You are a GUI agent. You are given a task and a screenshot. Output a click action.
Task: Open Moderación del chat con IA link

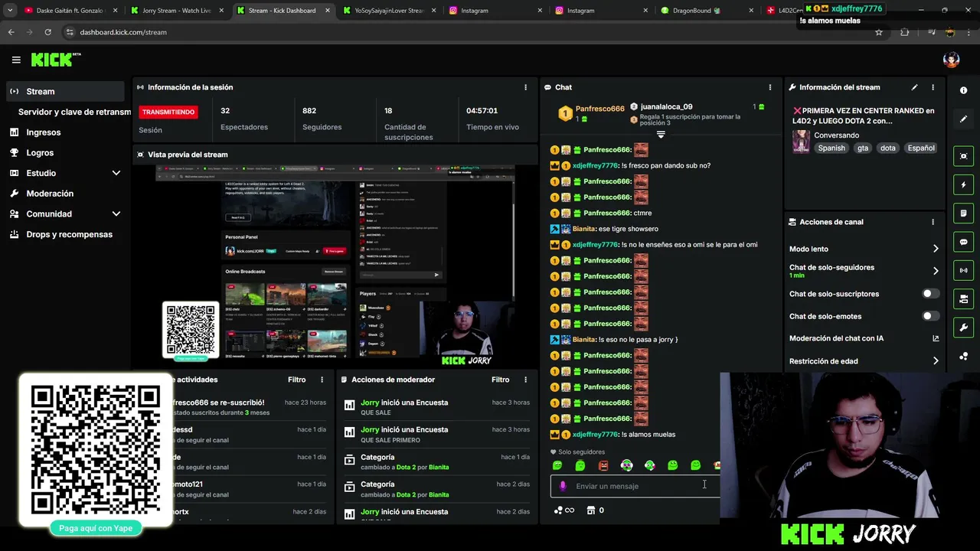864,338
